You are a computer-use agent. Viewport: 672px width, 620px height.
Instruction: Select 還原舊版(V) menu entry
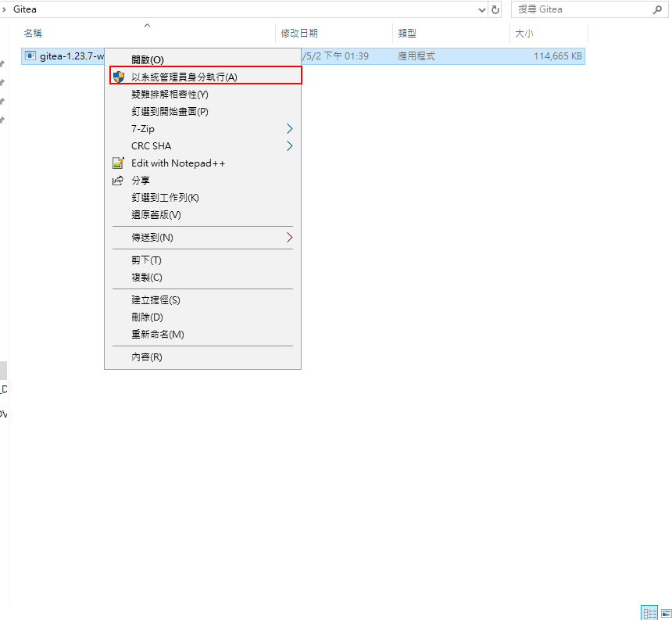202,214
